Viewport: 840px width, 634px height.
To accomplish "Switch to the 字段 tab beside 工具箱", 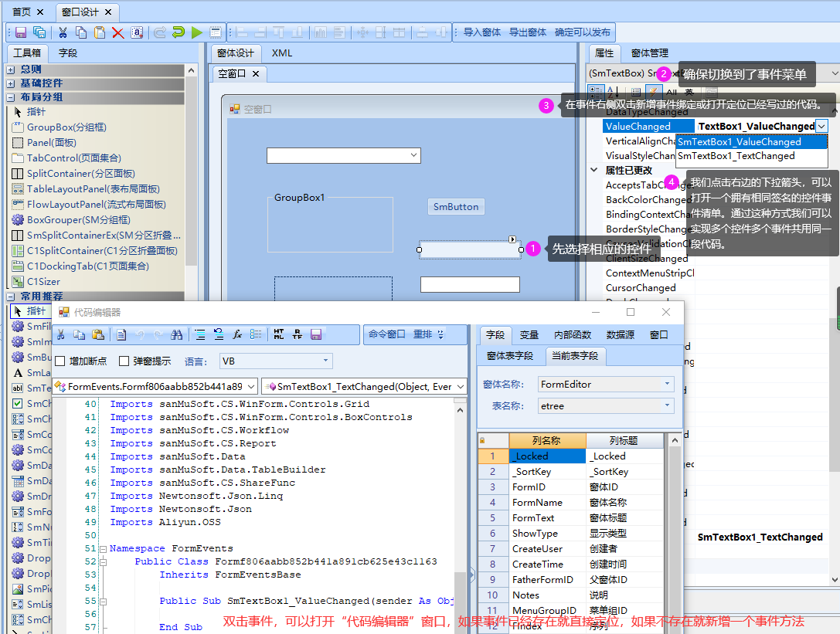I will (68, 53).
